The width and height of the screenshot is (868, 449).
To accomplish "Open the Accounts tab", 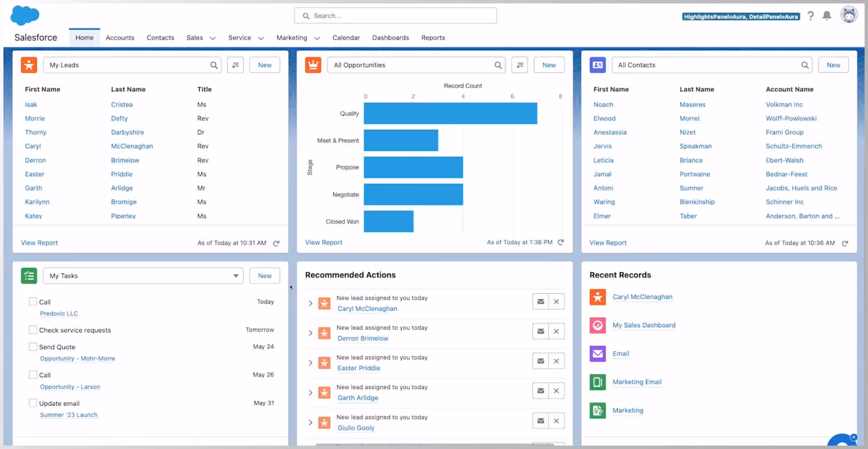I will pyautogui.click(x=120, y=38).
